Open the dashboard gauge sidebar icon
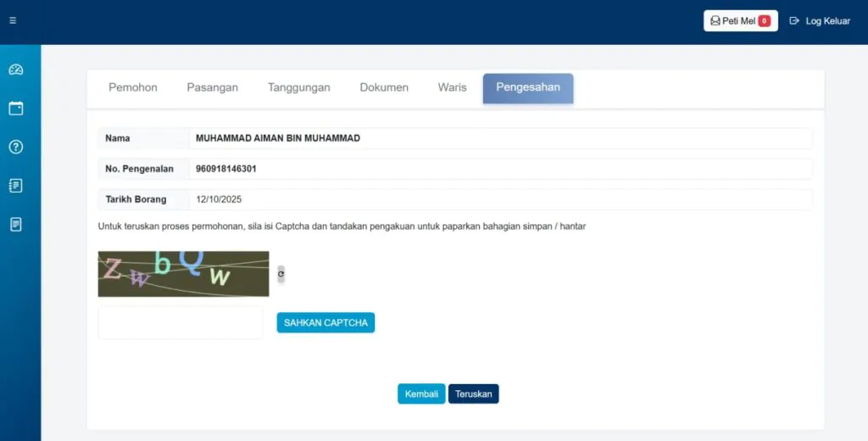The width and height of the screenshot is (868, 441). [15, 70]
